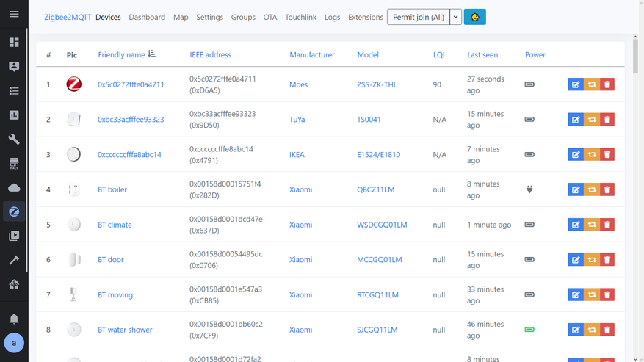The height and width of the screenshot is (362, 644).
Task: Open the hamburger sidebar menu
Action: tap(14, 14)
